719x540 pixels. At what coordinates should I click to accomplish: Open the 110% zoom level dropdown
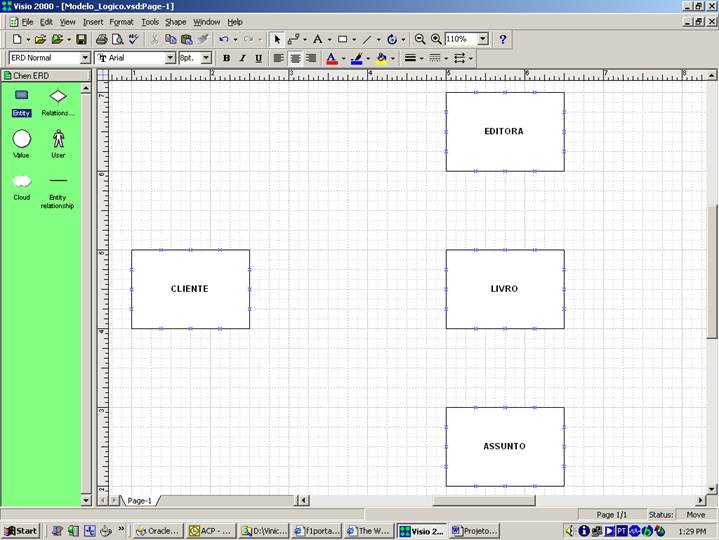[x=483, y=39]
